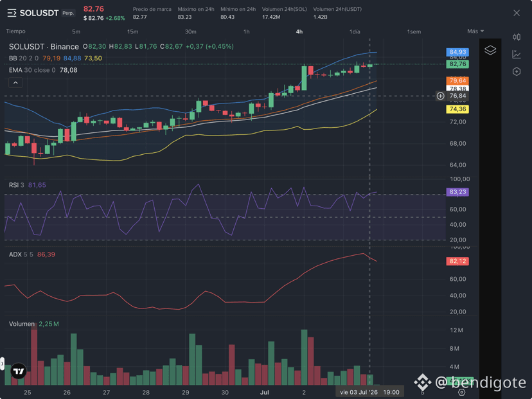Screen dimensions: 532x399
Task: Open the hamburger menu beside SOLUSDT
Action: point(12,13)
